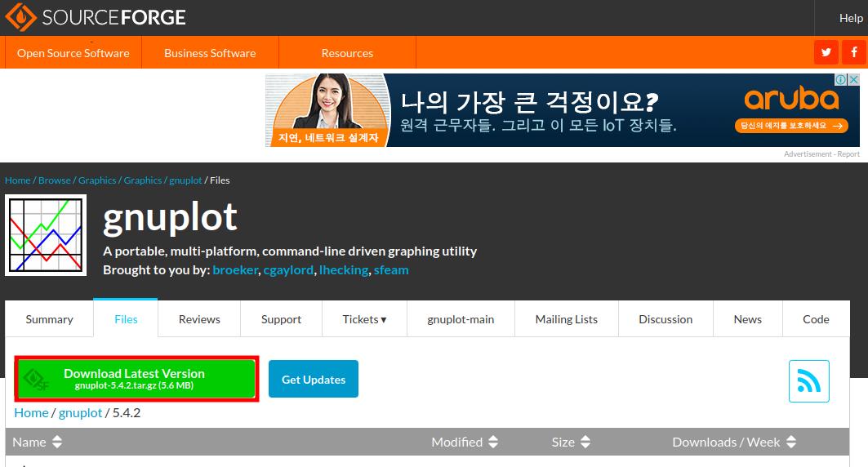The width and height of the screenshot is (868, 467).
Task: Open the Mailing Lists tab
Action: (567, 319)
